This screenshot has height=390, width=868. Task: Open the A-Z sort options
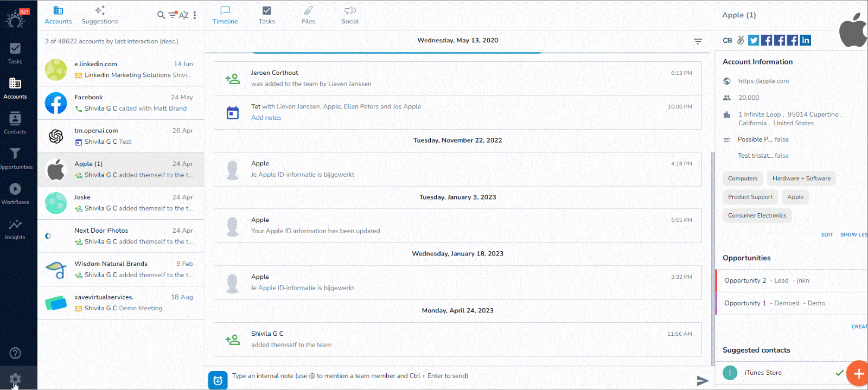coord(184,15)
